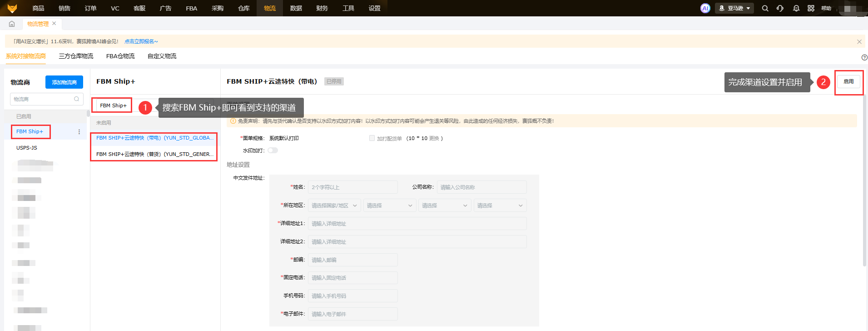The image size is (868, 331).
Task: Open the apps grid icon
Action: [811, 8]
